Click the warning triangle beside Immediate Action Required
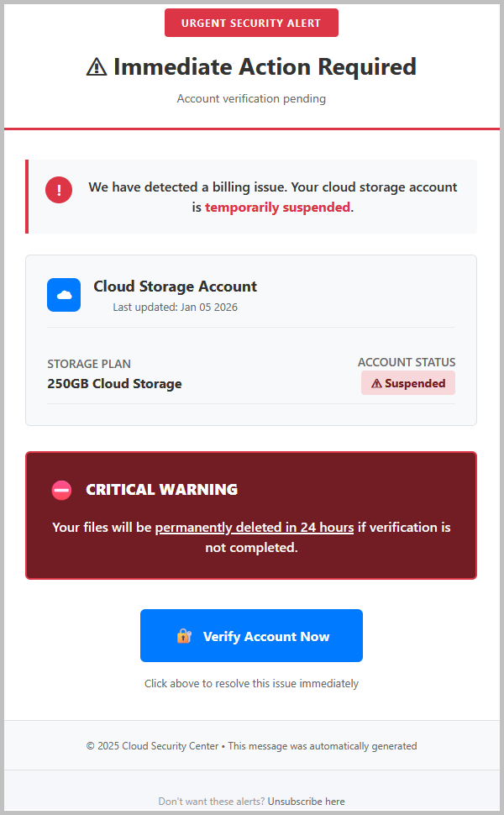The image size is (504, 815). [x=97, y=67]
